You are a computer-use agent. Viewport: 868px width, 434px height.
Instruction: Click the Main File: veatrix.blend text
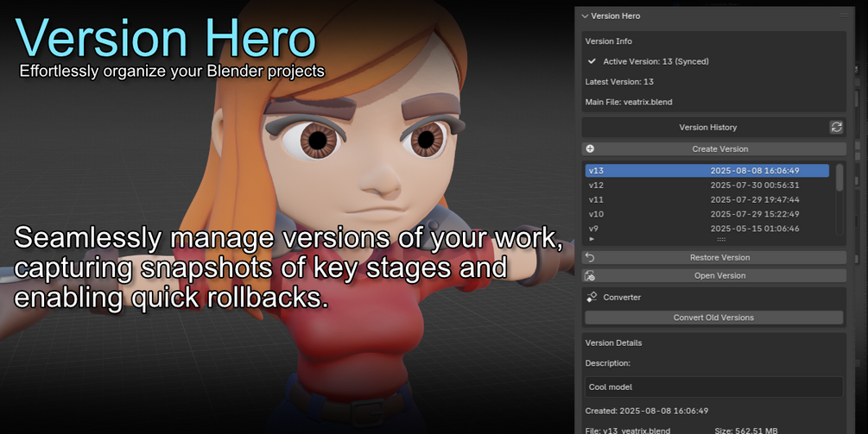628,102
